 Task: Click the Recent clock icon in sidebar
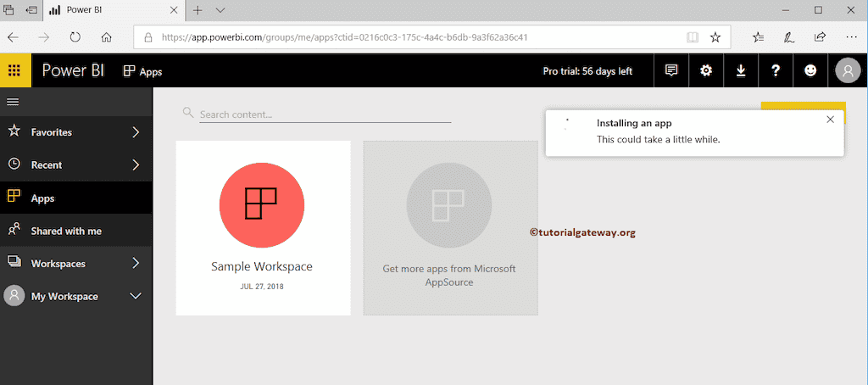(x=14, y=165)
